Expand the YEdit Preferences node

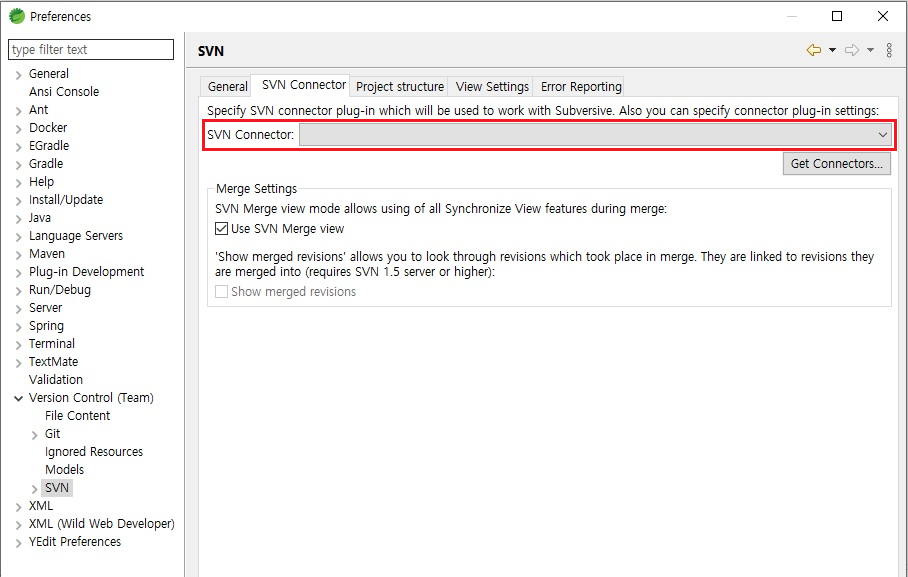click(x=19, y=542)
